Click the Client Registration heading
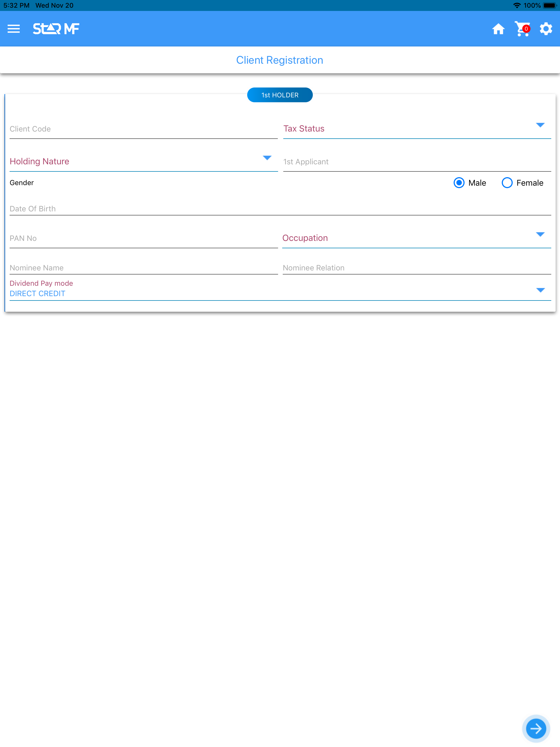This screenshot has width=560, height=747. (280, 60)
